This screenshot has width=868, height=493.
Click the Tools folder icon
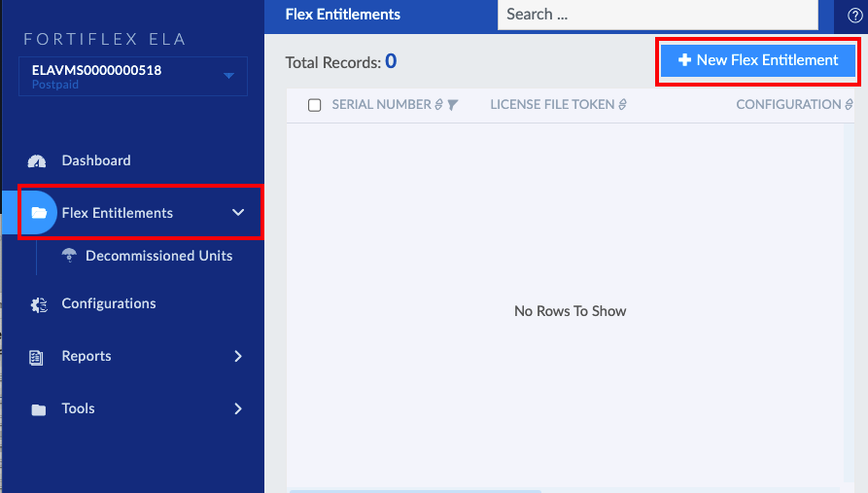tap(39, 410)
